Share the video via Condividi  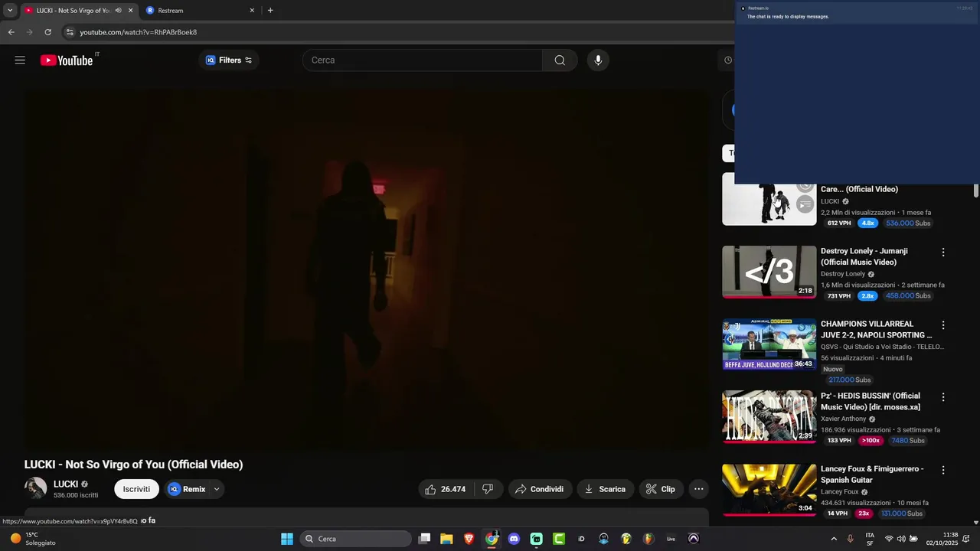click(x=540, y=489)
